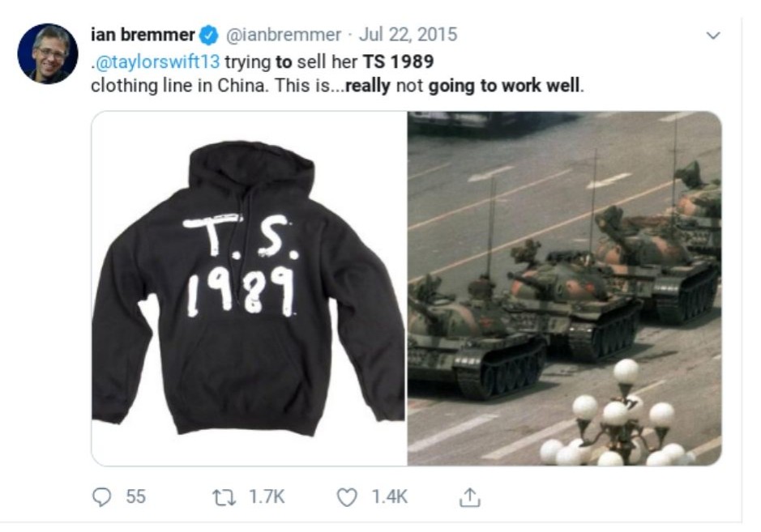
Task: Click the reply speech bubble icon
Action: pos(101,497)
